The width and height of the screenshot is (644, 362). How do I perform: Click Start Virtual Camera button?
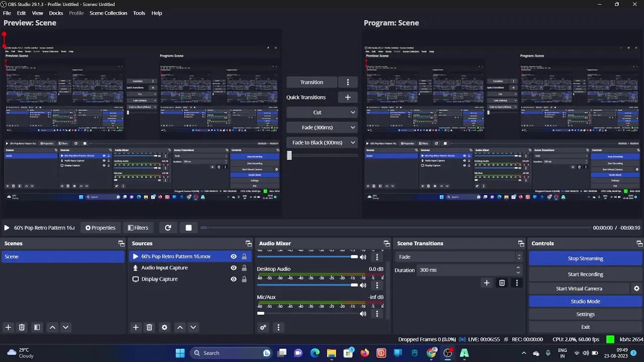click(579, 289)
